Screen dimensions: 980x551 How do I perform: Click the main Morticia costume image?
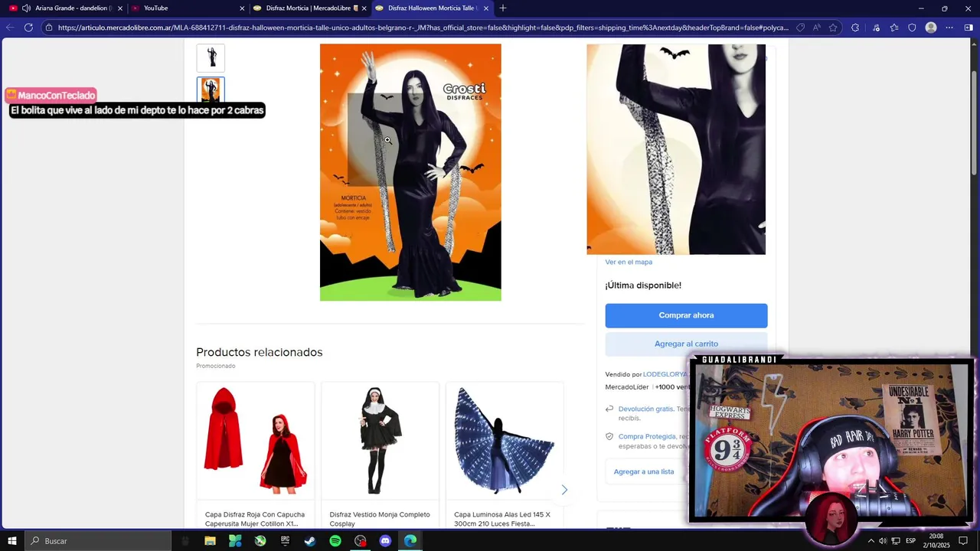[410, 172]
